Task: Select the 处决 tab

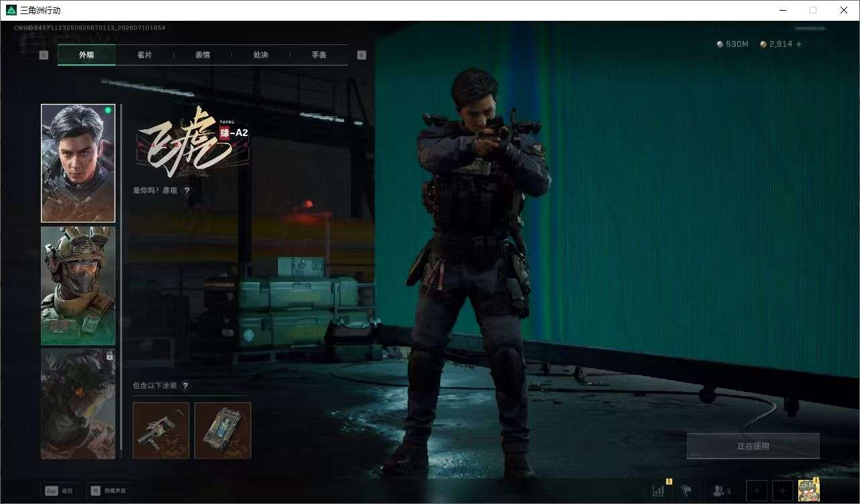Action: pos(261,55)
